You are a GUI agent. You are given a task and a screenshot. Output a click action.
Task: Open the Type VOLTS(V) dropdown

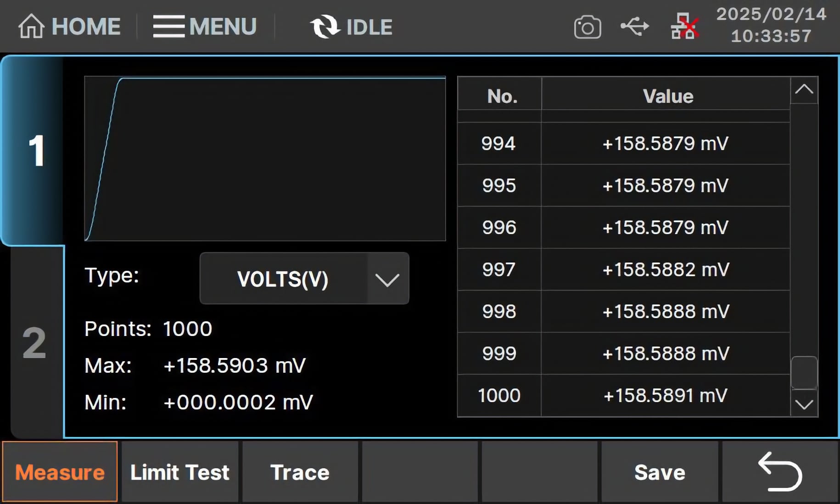click(304, 279)
